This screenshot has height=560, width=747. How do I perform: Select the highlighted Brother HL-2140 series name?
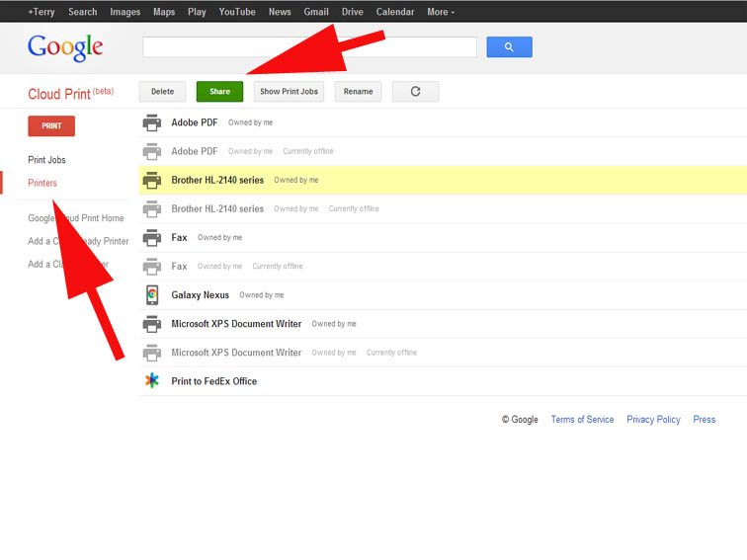tap(217, 180)
